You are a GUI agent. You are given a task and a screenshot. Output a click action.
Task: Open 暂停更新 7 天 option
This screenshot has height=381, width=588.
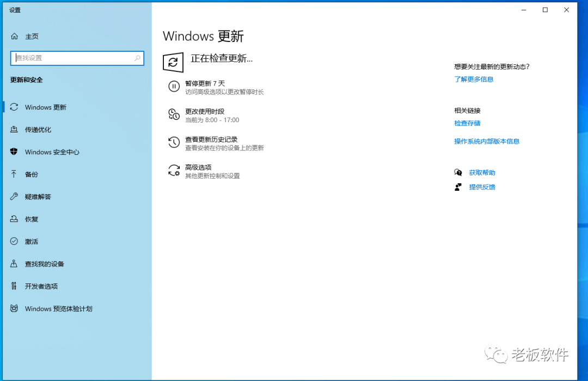(x=205, y=83)
